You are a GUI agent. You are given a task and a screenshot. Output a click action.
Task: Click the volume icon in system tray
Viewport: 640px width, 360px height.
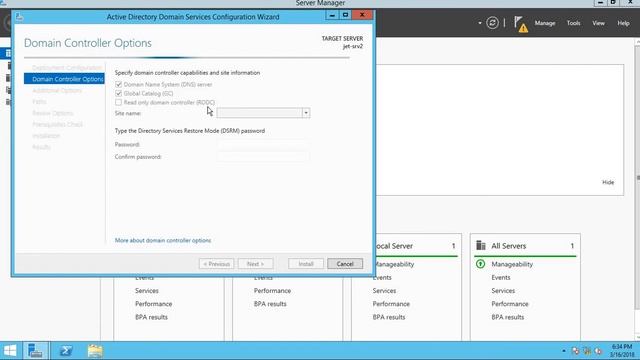pos(598,351)
